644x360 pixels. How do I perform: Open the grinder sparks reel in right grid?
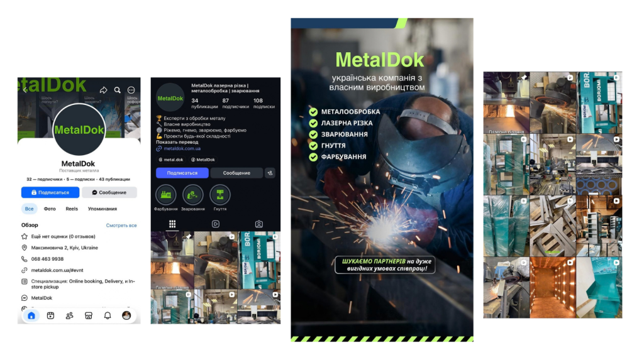552,102
